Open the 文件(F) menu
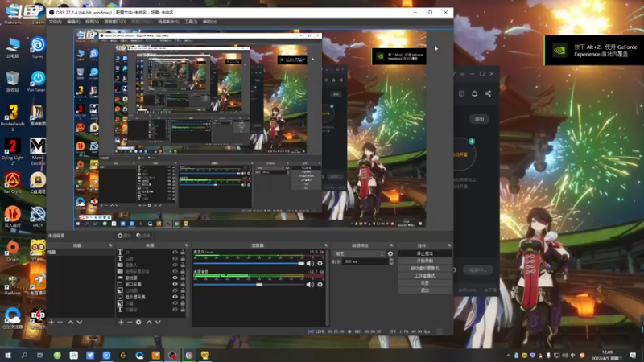Image resolution: width=644 pixels, height=362 pixels. click(56, 22)
